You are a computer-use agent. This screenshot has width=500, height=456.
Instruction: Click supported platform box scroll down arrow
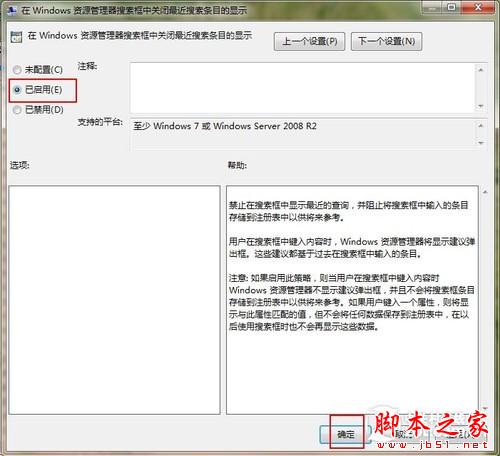pyautogui.click(x=481, y=143)
